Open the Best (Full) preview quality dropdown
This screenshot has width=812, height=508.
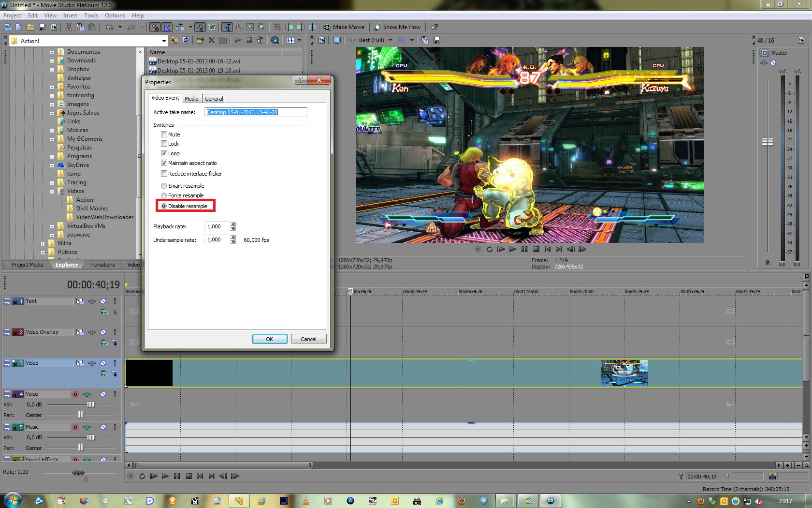click(390, 40)
